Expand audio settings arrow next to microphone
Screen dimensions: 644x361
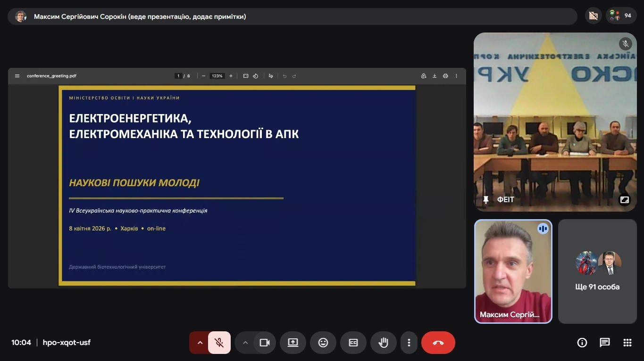point(200,343)
